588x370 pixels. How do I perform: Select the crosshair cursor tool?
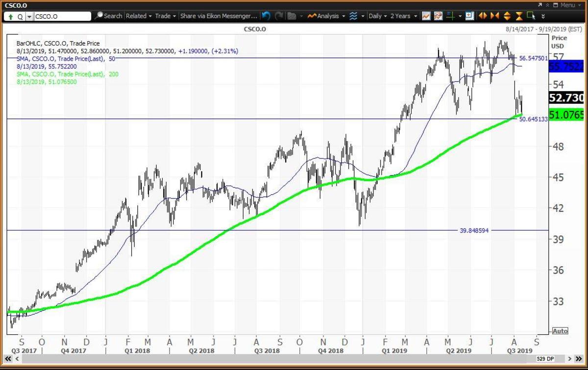point(450,16)
